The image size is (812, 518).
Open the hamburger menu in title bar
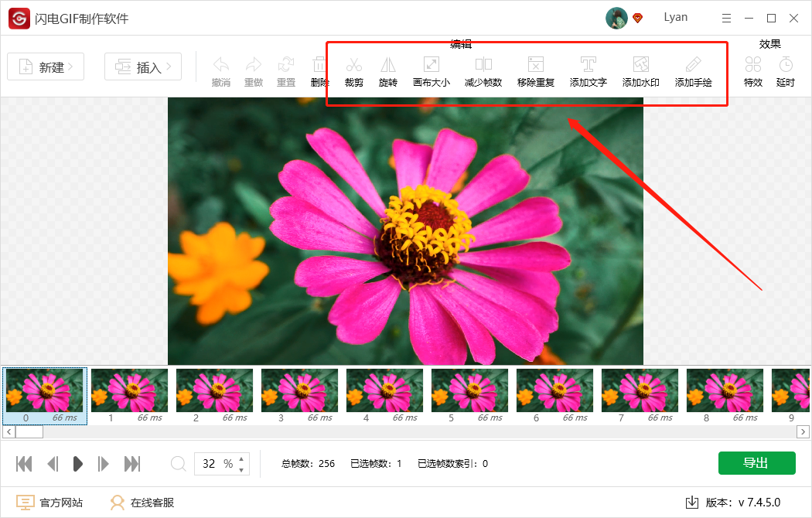(x=727, y=18)
